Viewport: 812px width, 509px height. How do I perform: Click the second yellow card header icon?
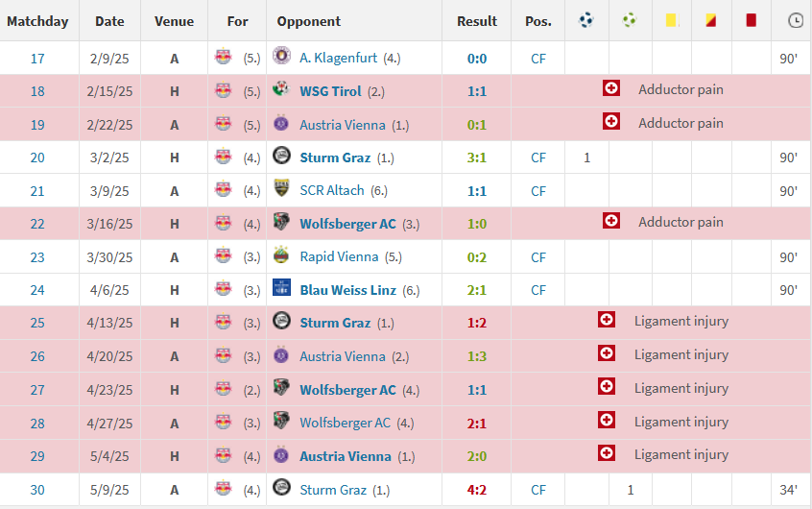click(x=711, y=20)
